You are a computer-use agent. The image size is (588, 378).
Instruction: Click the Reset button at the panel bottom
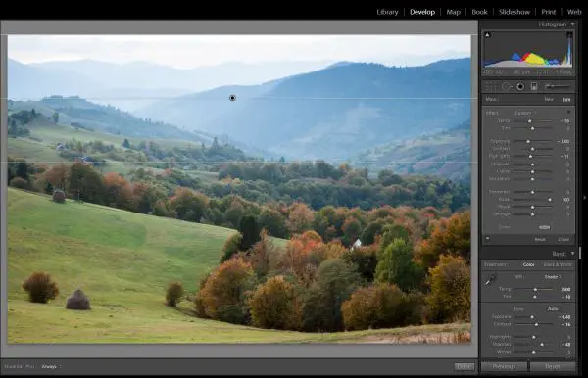coord(552,366)
